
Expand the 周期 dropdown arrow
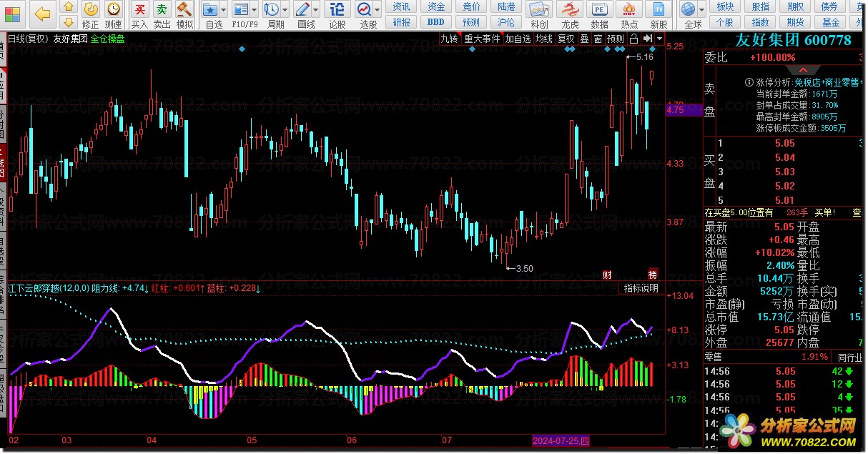[x=285, y=10]
